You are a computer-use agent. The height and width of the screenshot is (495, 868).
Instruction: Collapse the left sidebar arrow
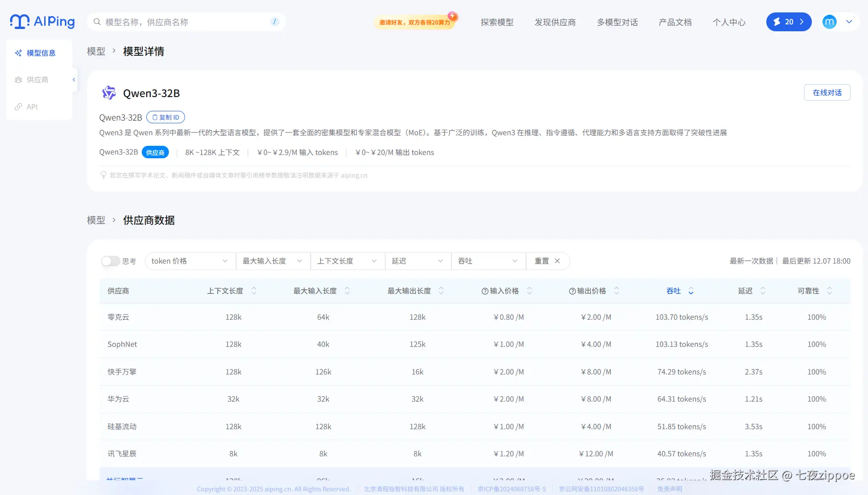tap(74, 80)
